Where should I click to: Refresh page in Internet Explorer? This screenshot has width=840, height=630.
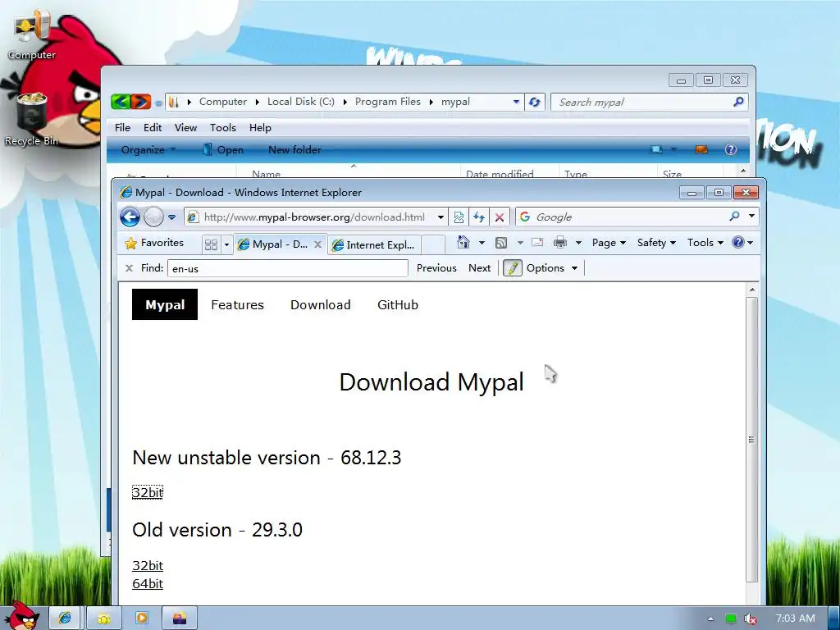[479, 217]
